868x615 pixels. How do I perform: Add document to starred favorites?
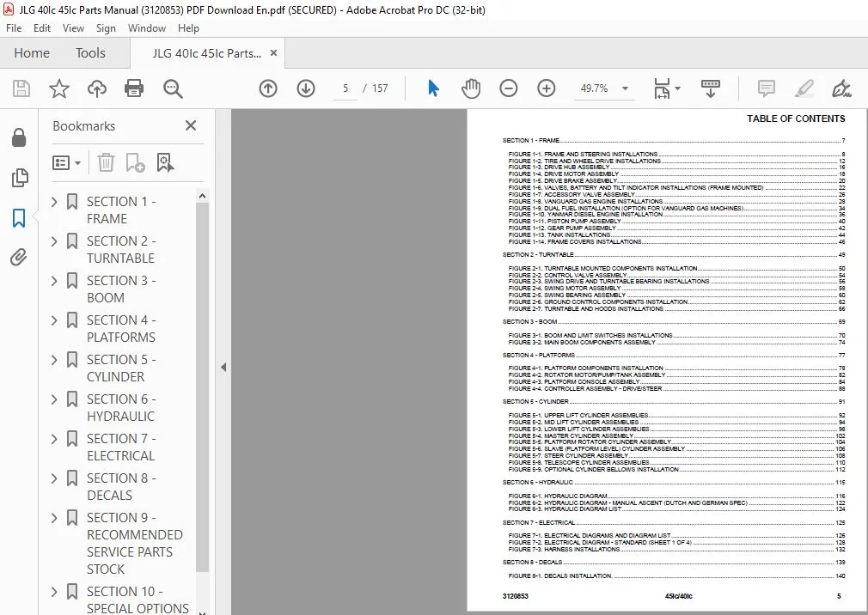click(x=59, y=88)
